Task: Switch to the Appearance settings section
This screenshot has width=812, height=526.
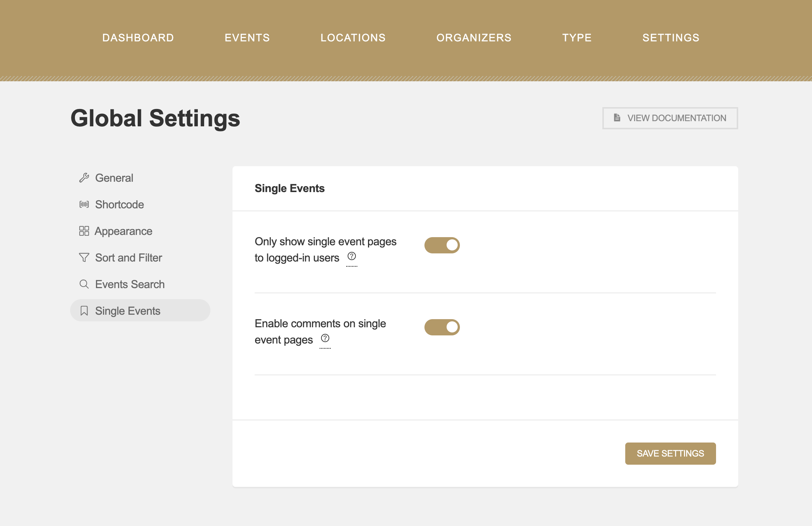Action: (123, 231)
